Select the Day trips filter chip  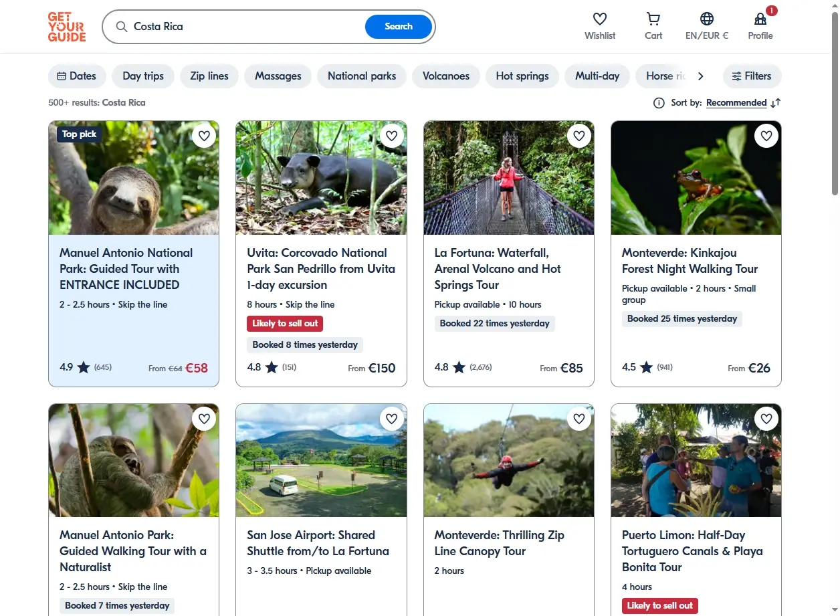tap(143, 76)
